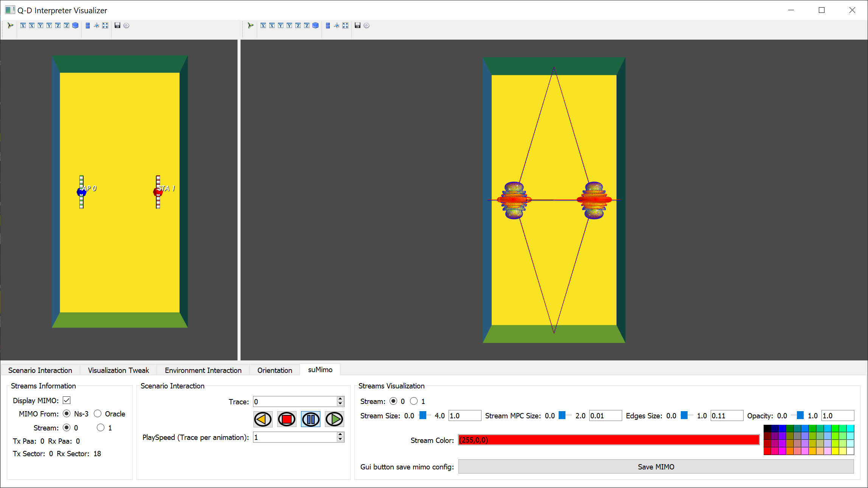Decrease PlaySpeed with the down arrow
Viewport: 868px width, 488px height.
340,440
